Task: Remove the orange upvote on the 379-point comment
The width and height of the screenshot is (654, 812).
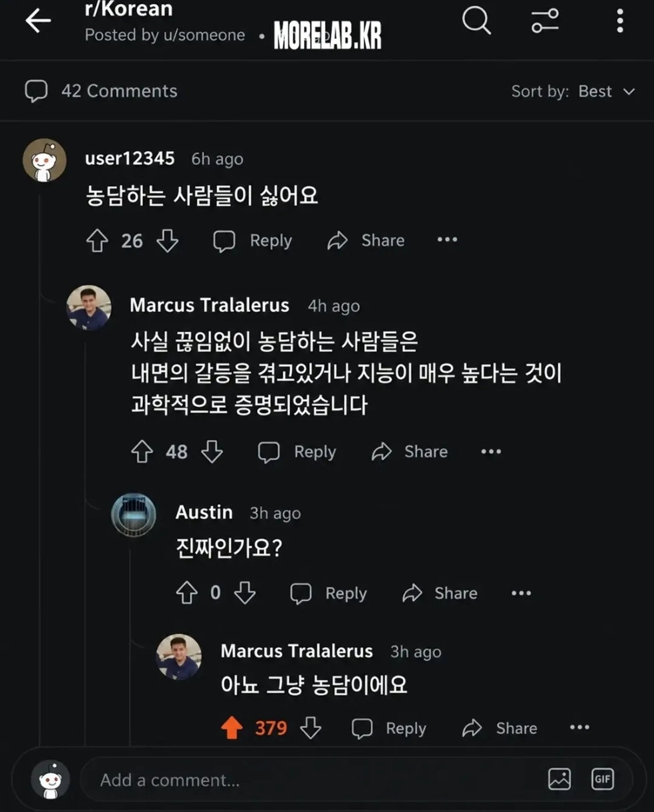Action: pos(232,728)
